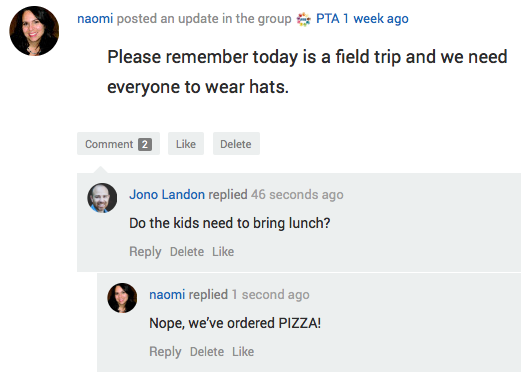Open naomi's name link in pizza reply
Viewport: 527px width, 385px height.
click(x=167, y=295)
